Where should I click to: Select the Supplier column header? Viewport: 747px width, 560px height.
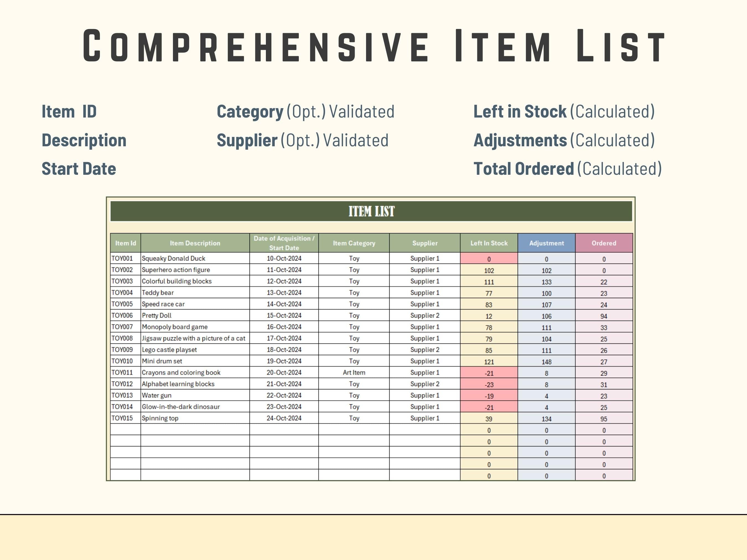click(424, 243)
